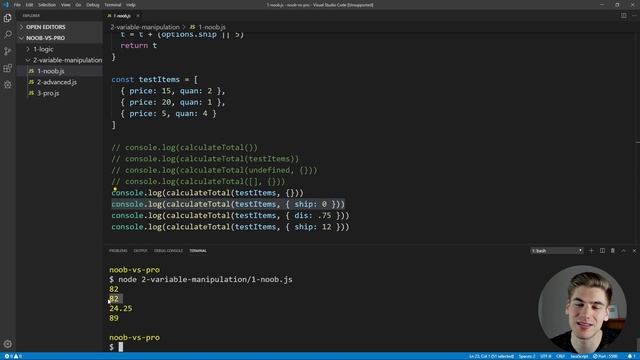Maximize the panel with the up chevron
Image resolution: width=640 pixels, height=360 pixels.
[623, 251]
